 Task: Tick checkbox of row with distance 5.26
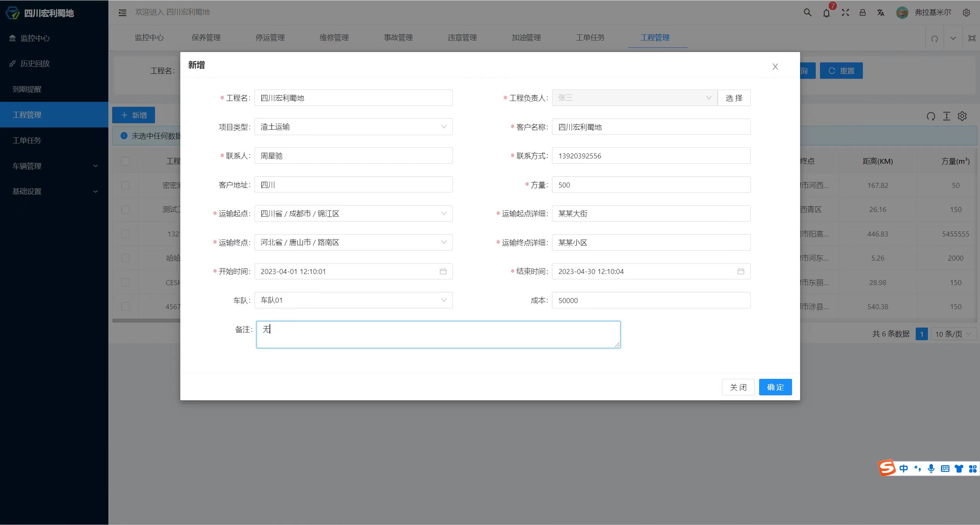[125, 258]
